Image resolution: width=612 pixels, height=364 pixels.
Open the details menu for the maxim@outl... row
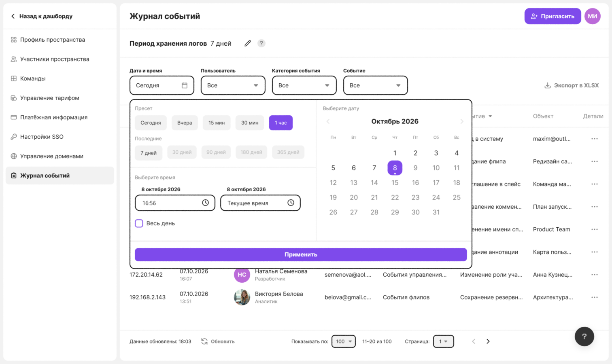pyautogui.click(x=594, y=139)
